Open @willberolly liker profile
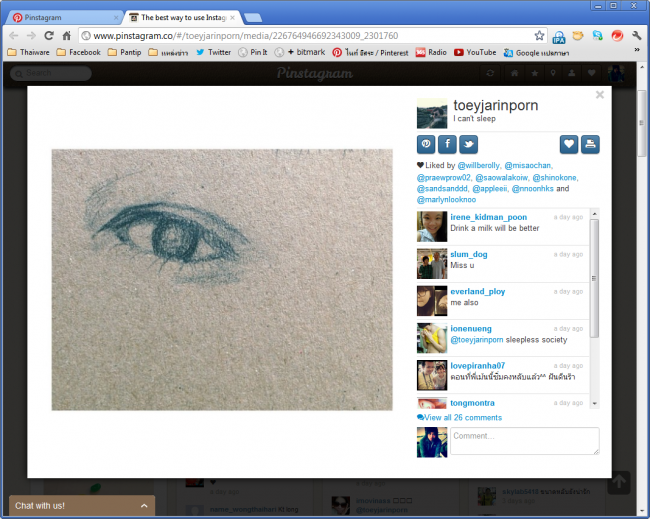Viewport: 650px width, 519px height. pyautogui.click(x=479, y=165)
